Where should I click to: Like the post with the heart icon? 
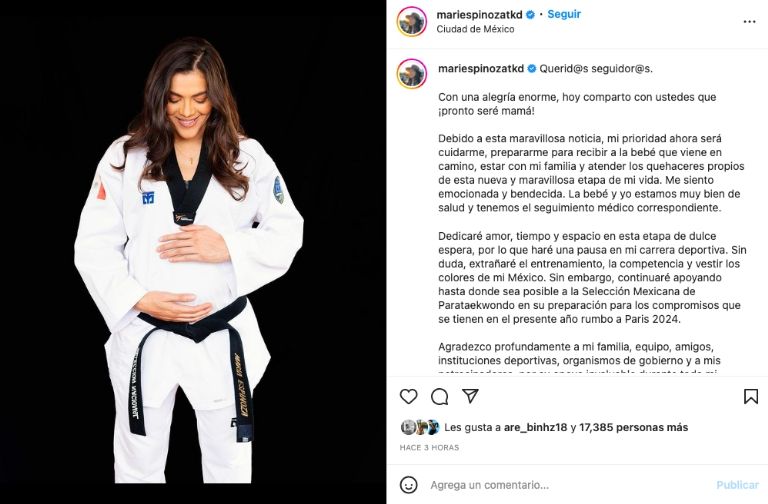(408, 396)
